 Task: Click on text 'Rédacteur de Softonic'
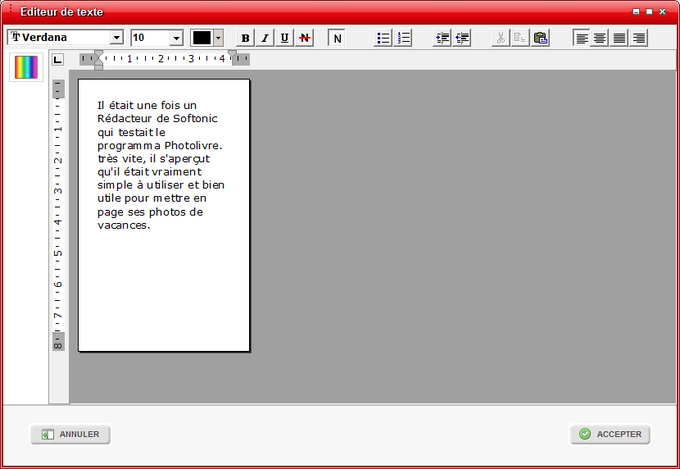[157, 118]
